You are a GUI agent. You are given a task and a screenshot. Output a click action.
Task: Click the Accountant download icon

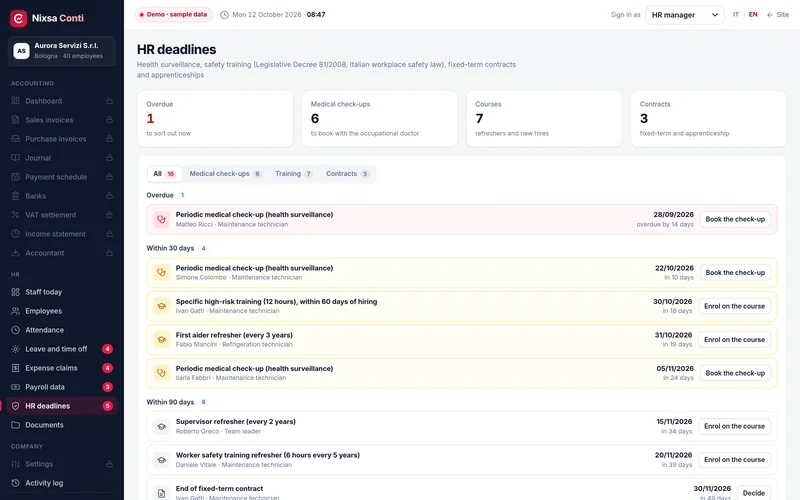(15, 253)
